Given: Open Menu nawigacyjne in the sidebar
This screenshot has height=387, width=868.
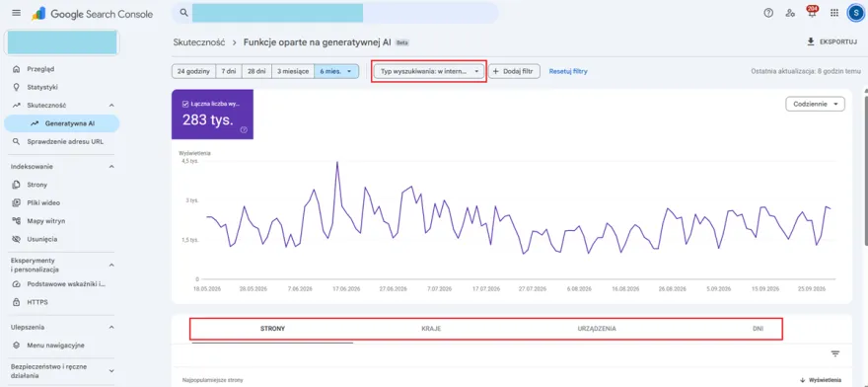Looking at the screenshot, I should (57, 346).
